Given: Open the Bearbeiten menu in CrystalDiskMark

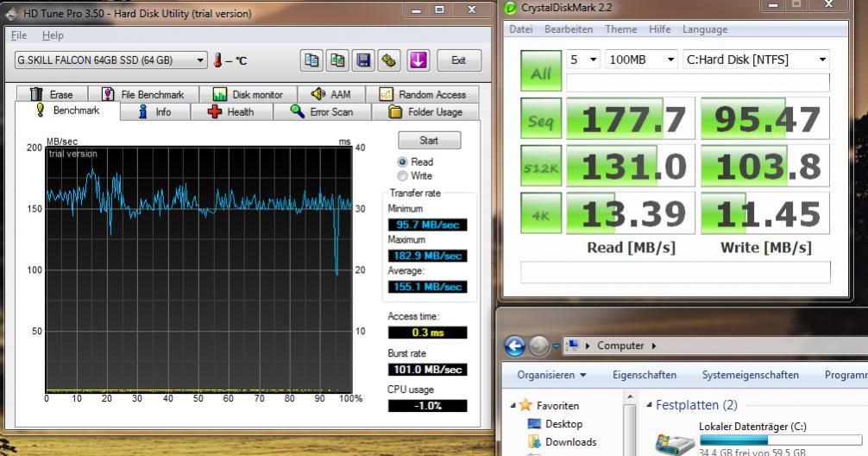Looking at the screenshot, I should 569,29.
